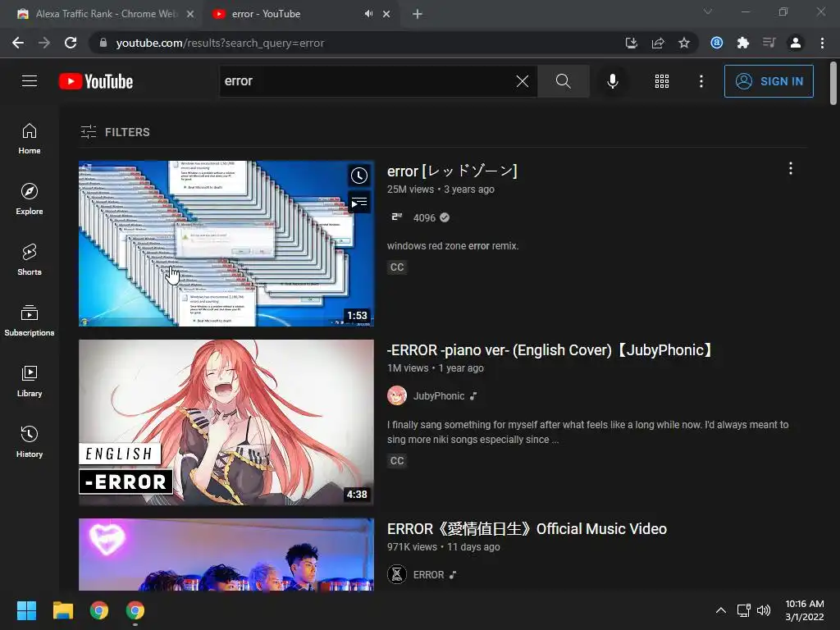Click JubyPhonic channel avatar

click(396, 396)
